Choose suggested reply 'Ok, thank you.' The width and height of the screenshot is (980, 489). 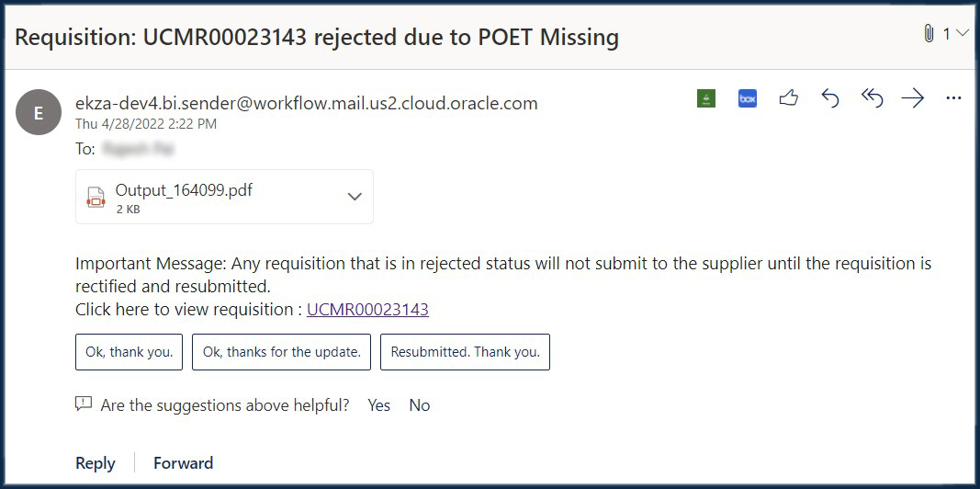pyautogui.click(x=130, y=352)
